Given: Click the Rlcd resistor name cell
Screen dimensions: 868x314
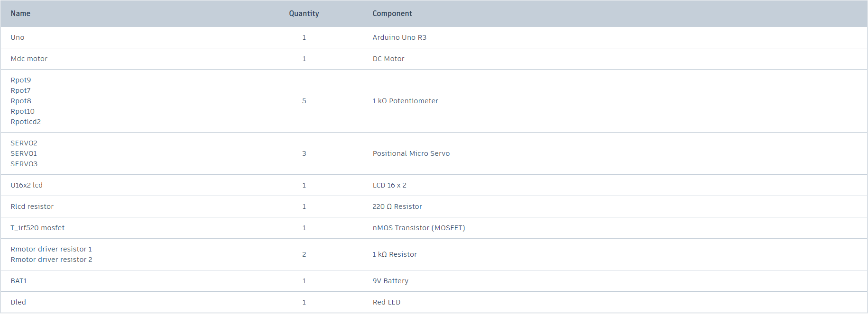Looking at the screenshot, I should (x=32, y=206).
